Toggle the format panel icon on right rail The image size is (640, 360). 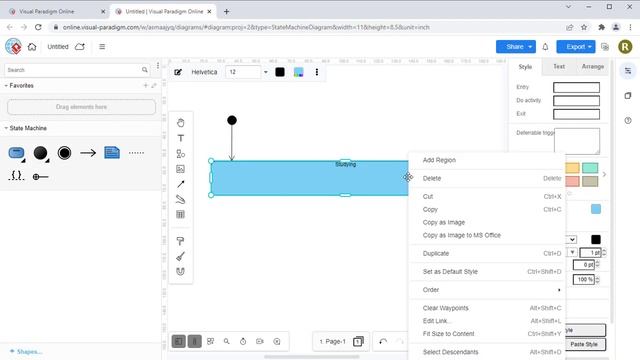point(628,71)
